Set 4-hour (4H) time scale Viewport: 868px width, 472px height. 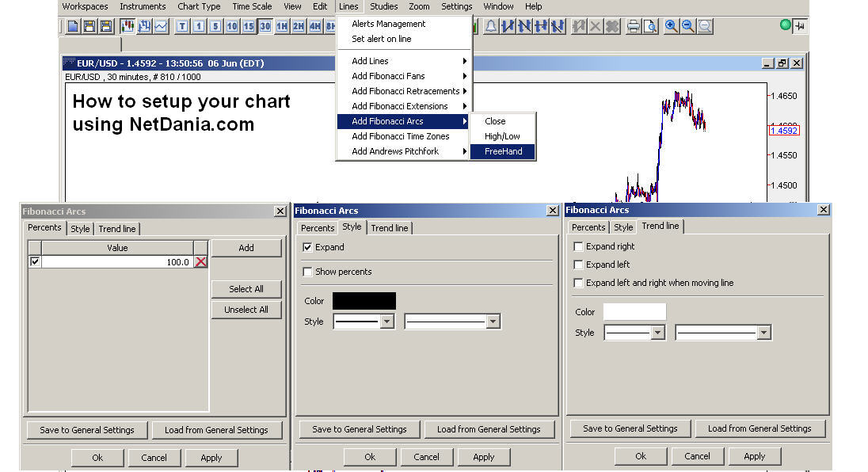click(315, 26)
